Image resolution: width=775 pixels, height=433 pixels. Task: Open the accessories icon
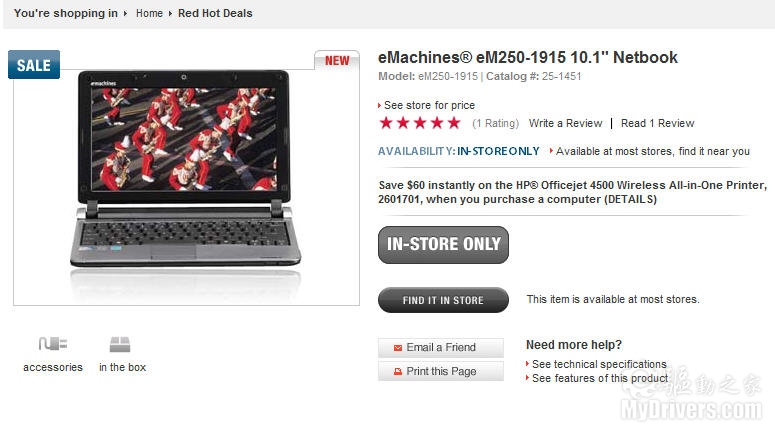click(x=52, y=344)
